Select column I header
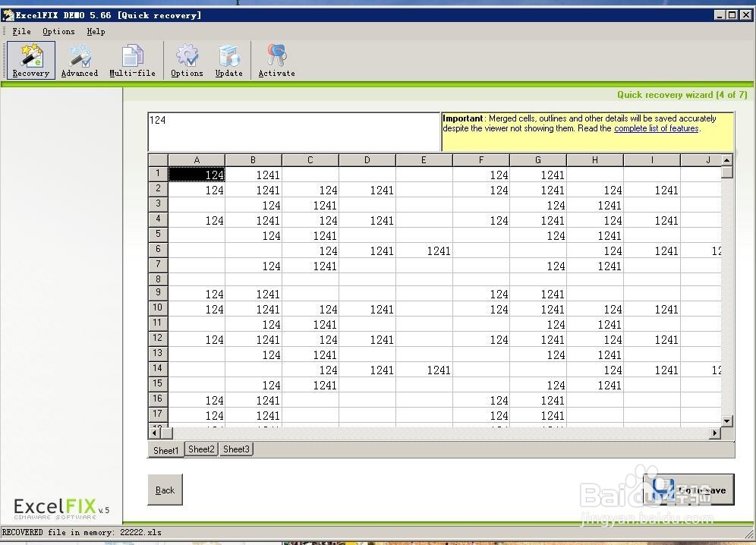The height and width of the screenshot is (545, 756). (651, 160)
